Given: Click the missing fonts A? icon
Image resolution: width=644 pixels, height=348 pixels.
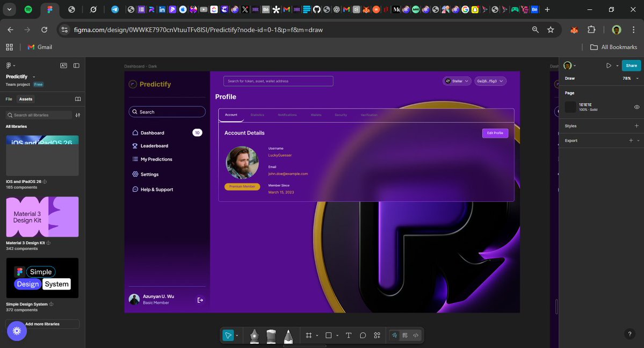Looking at the screenshot, I should 64,66.
